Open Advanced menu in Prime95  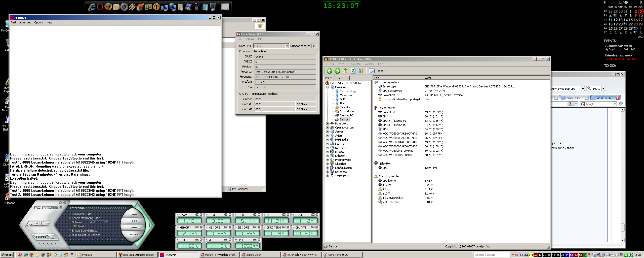point(25,22)
